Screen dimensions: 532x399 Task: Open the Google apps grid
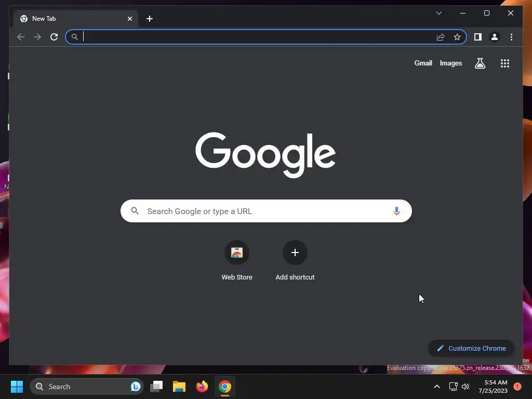(x=505, y=63)
